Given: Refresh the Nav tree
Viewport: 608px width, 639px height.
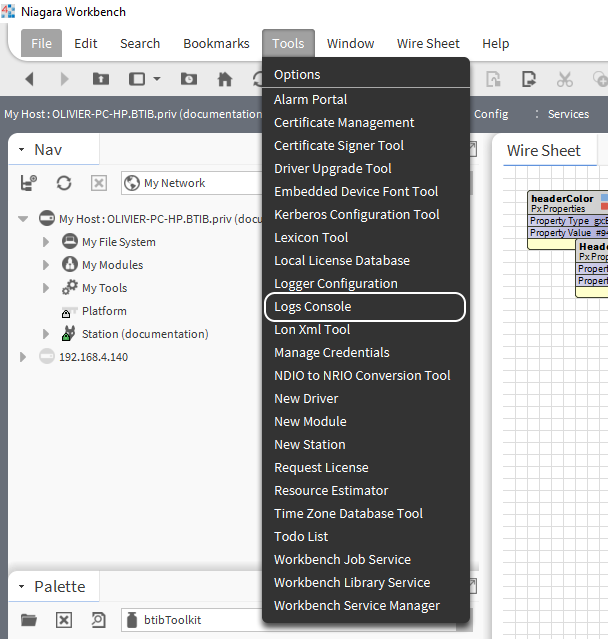Looking at the screenshot, I should click(x=64, y=183).
